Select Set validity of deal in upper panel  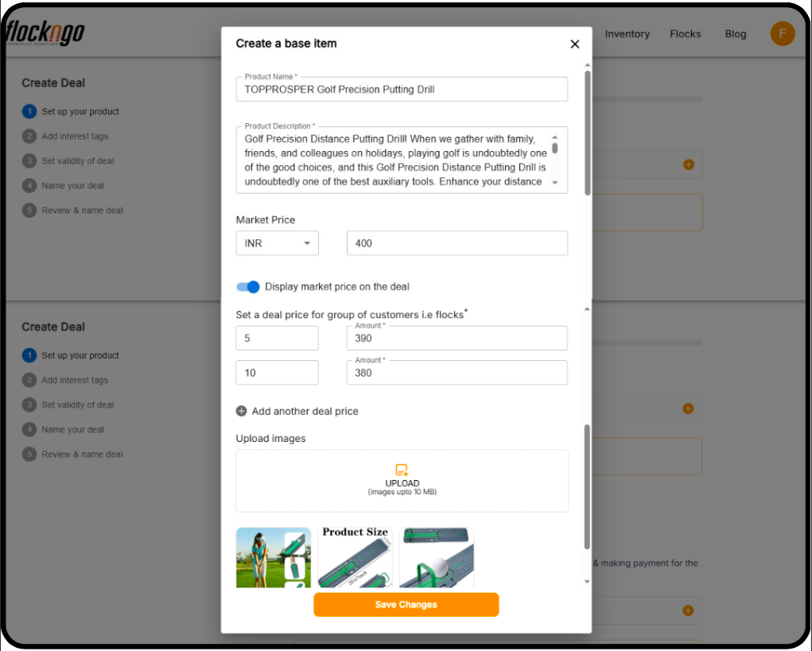click(78, 161)
